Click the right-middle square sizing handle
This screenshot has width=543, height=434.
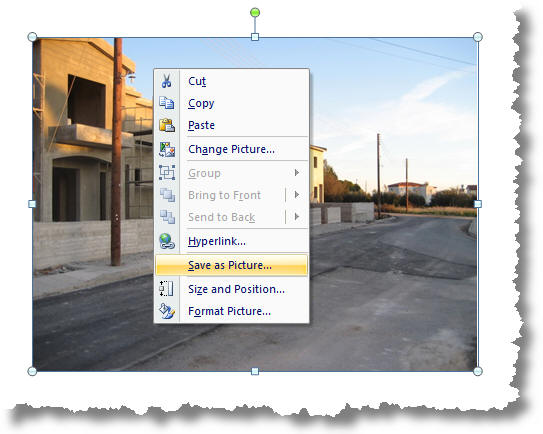[x=478, y=204]
